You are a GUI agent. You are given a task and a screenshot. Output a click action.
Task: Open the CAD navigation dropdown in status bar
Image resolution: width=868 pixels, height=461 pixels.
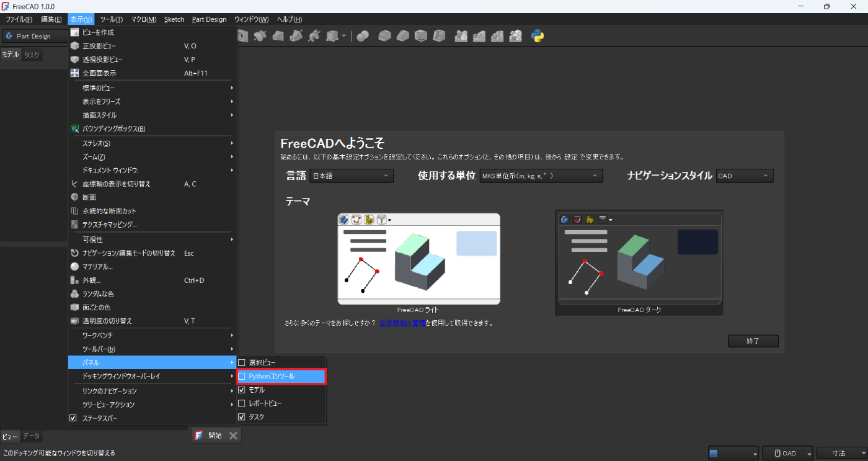point(788,453)
